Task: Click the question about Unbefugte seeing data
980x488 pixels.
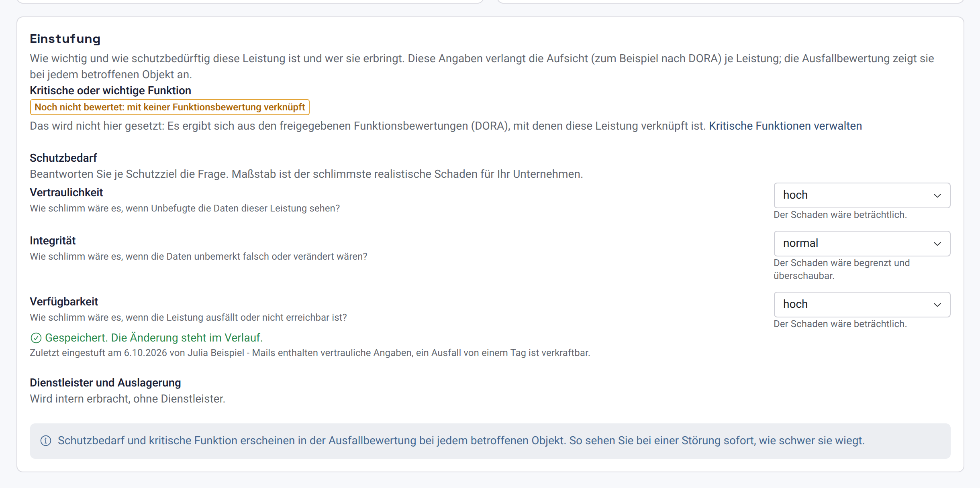Action: click(185, 208)
